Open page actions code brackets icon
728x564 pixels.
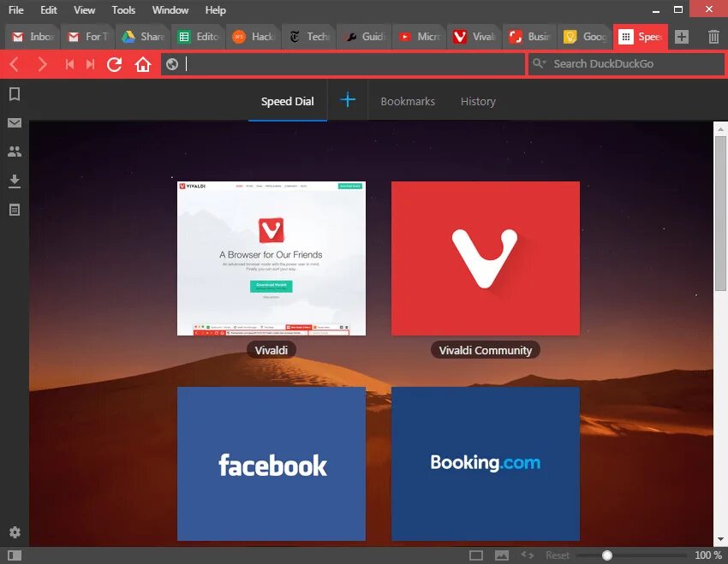pyautogui.click(x=528, y=555)
